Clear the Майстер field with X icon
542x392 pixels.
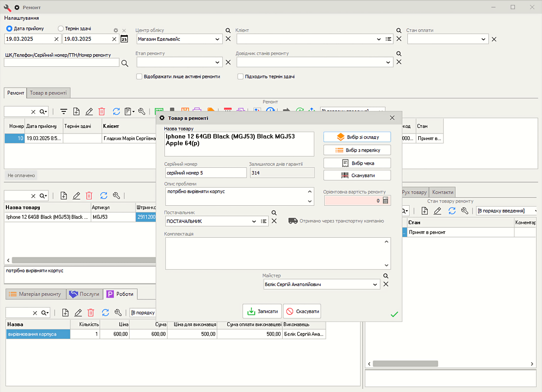(386, 284)
